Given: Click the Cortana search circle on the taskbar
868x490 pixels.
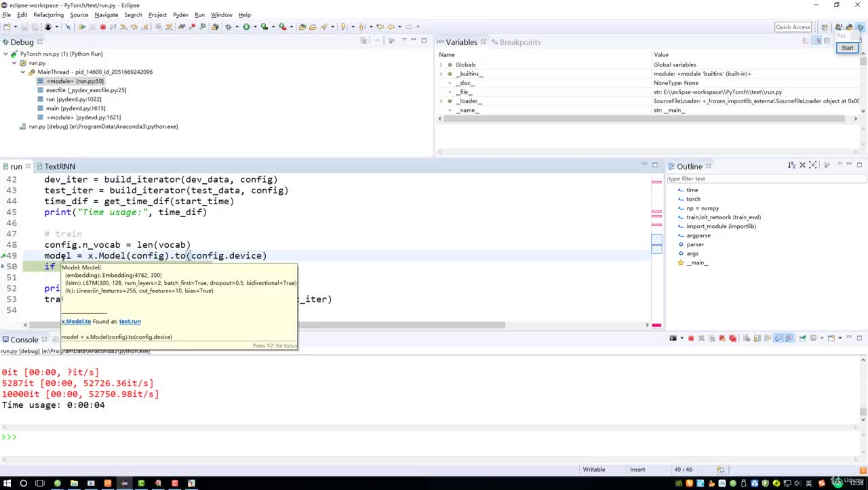Looking at the screenshot, I should click(23, 483).
